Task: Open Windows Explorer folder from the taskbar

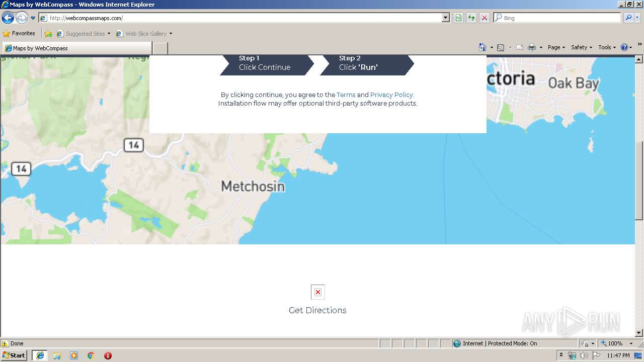Action: point(57,355)
